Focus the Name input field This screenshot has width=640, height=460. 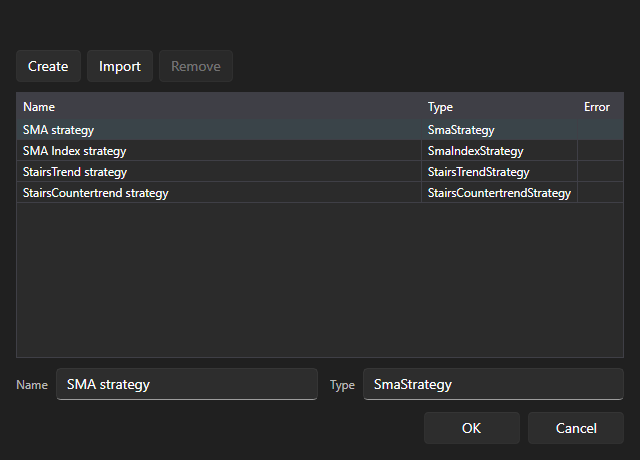pyautogui.click(x=187, y=384)
